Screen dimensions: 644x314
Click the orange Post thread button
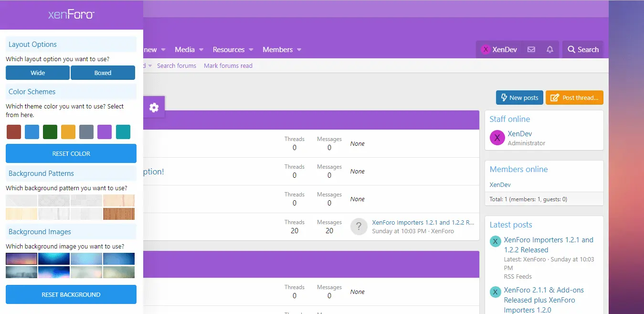(574, 97)
